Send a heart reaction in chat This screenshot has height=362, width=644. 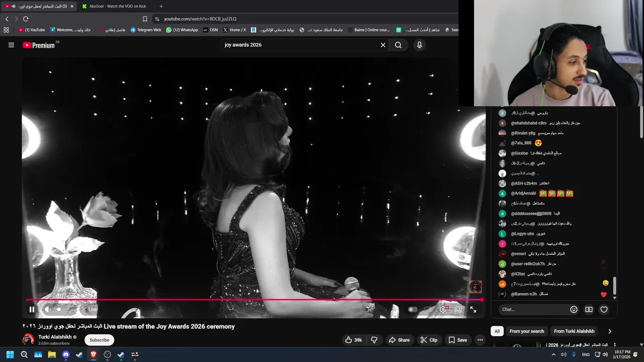604,309
